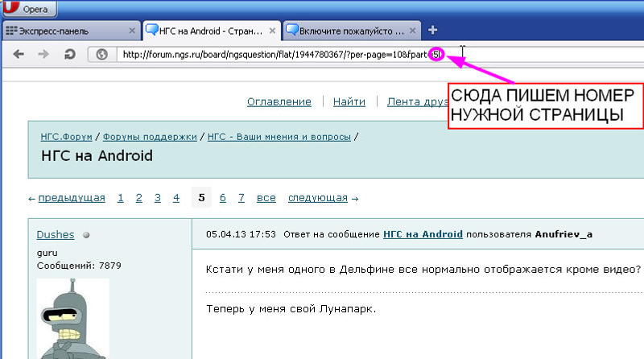Click the Bender avatar image

tap(72, 319)
